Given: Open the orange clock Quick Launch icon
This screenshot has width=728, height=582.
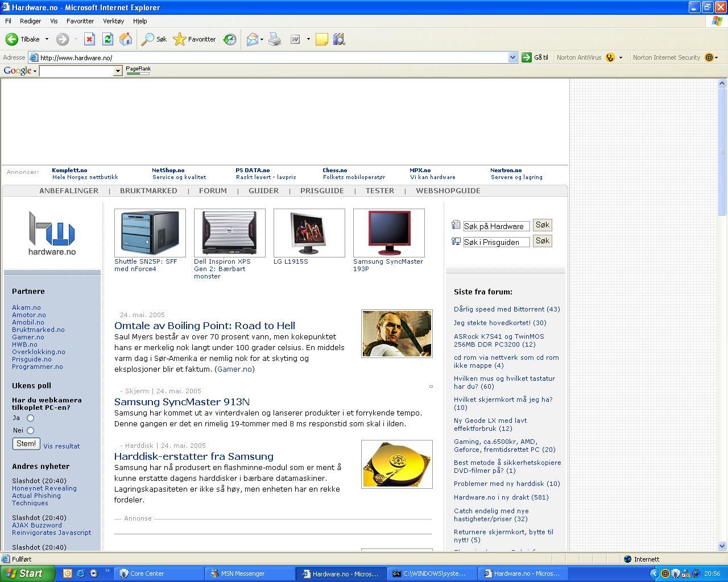Looking at the screenshot, I should [x=67, y=573].
